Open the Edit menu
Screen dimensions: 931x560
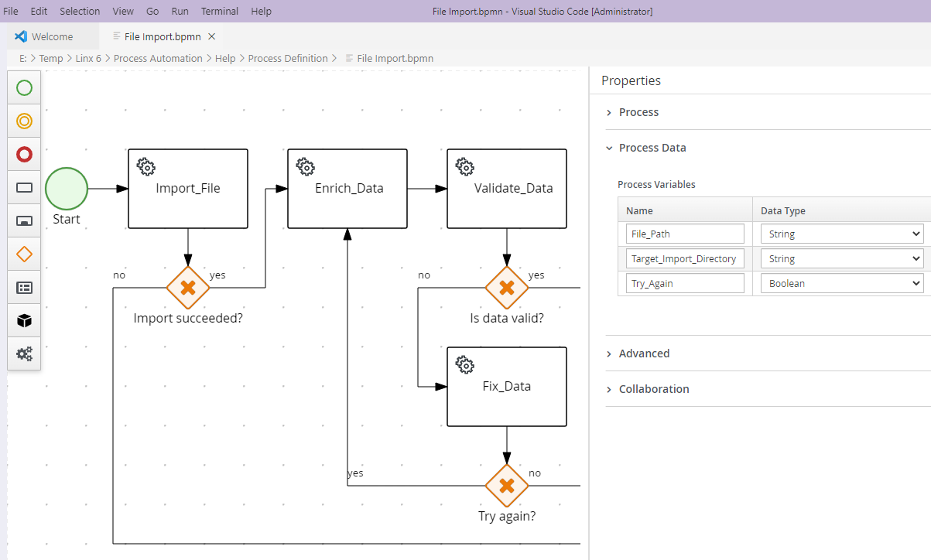pos(39,11)
